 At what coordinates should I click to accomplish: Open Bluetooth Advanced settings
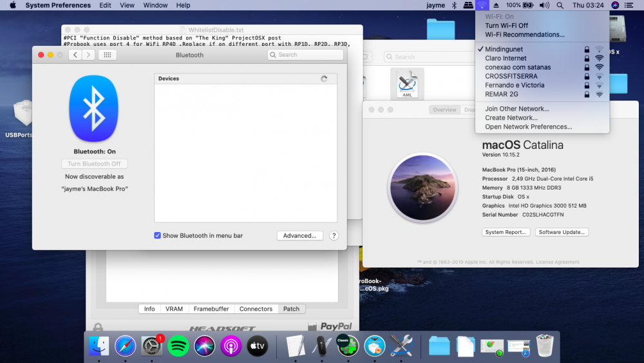pyautogui.click(x=300, y=235)
